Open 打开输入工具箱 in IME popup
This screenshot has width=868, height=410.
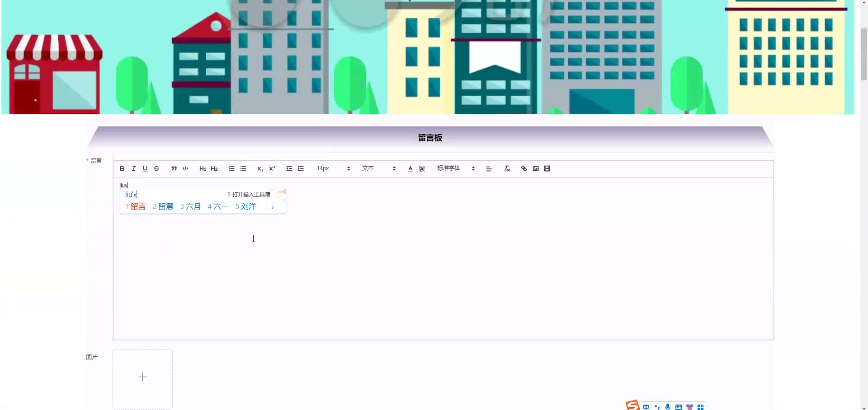[x=249, y=194]
